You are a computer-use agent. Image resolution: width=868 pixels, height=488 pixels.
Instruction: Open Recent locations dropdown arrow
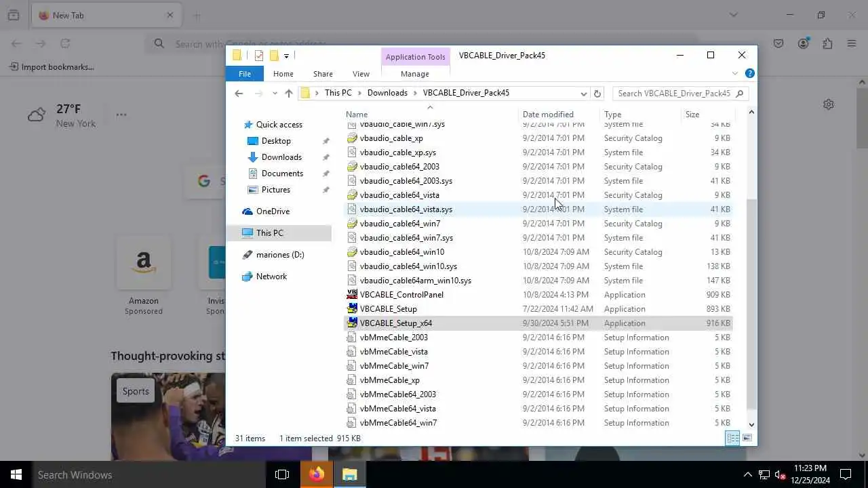275,94
